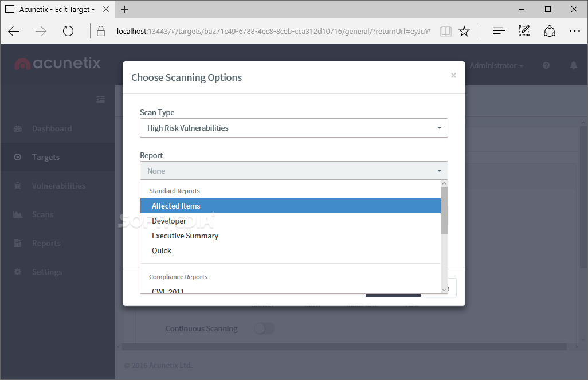The width and height of the screenshot is (588, 380).
Task: Click the Make a Web Note icon
Action: 524,31
